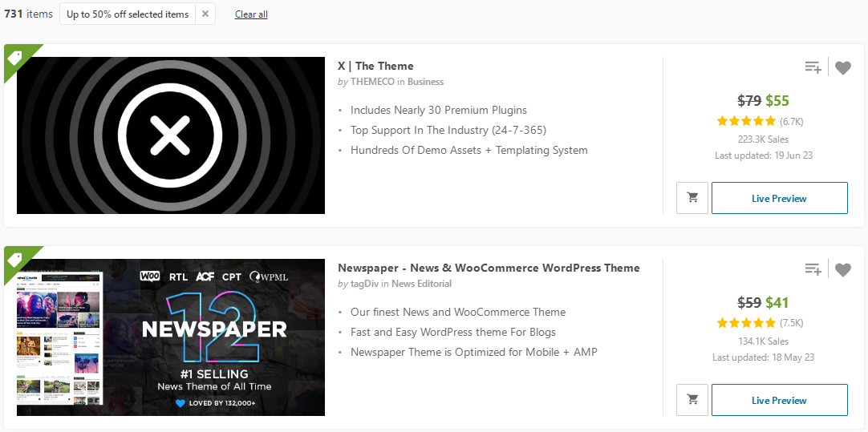The width and height of the screenshot is (868, 432).
Task: Open the News Editorial category link
Action: point(421,284)
